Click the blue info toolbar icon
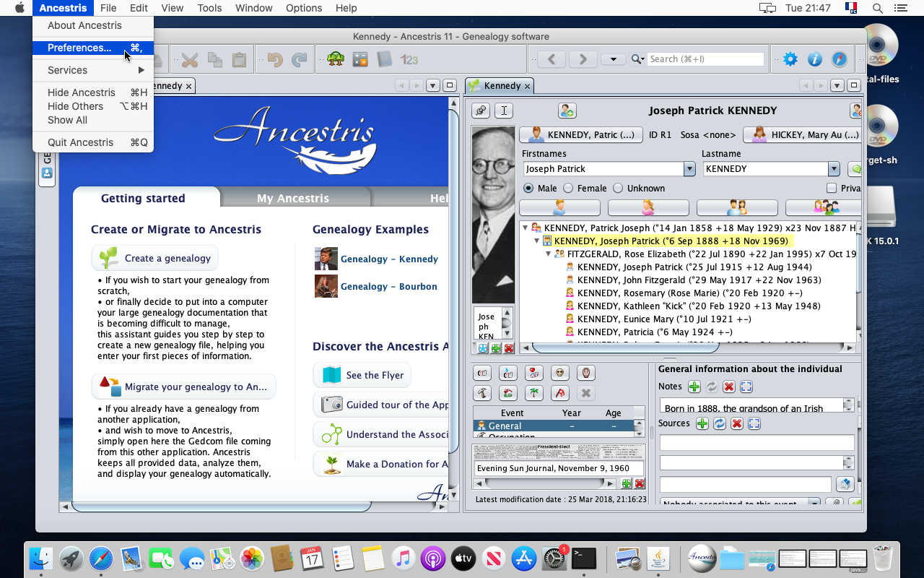Screen dimensions: 924x578 pyautogui.click(x=815, y=59)
